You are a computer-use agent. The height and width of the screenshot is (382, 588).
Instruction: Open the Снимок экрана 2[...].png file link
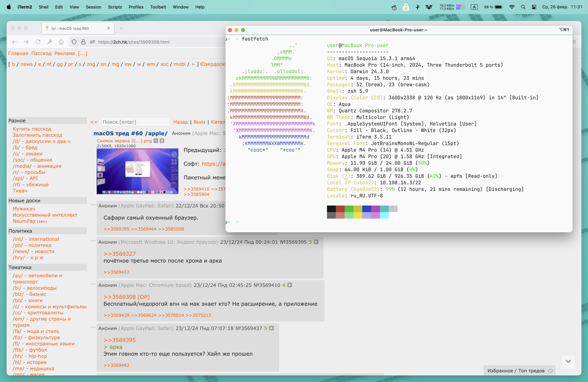[x=124, y=141]
